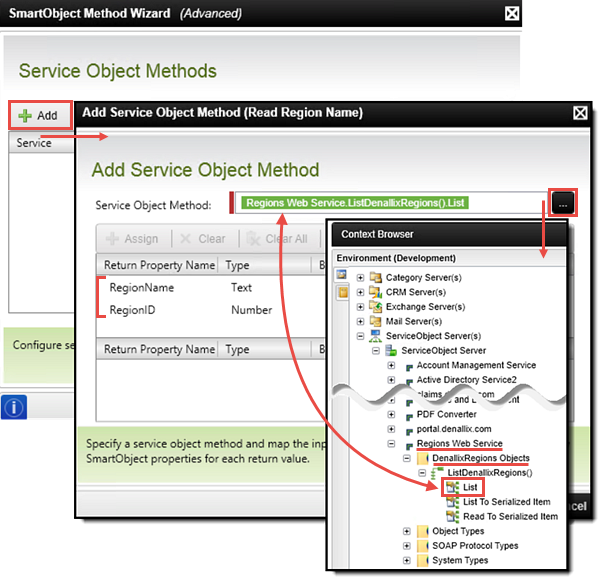Click the List To Serialized Item icon
The width and height of the screenshot is (600, 578).
(451, 502)
